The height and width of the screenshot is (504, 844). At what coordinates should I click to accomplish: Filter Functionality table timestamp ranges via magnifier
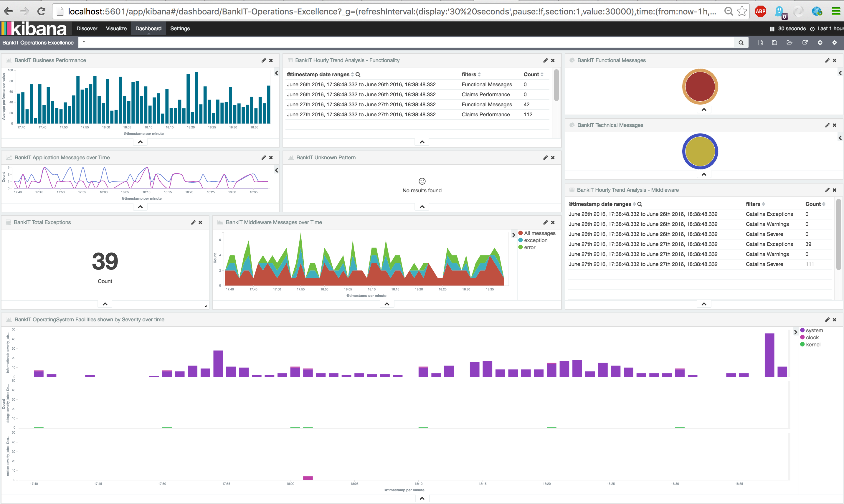358,75
